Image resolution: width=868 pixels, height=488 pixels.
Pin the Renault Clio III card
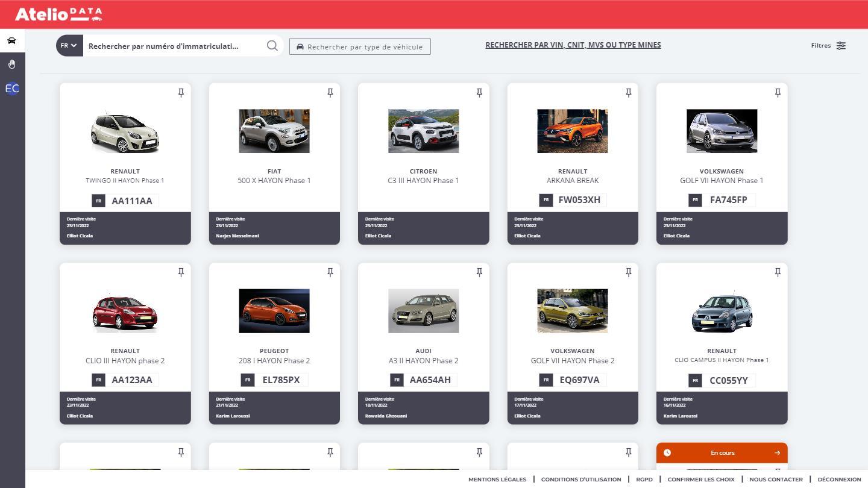[x=181, y=272]
